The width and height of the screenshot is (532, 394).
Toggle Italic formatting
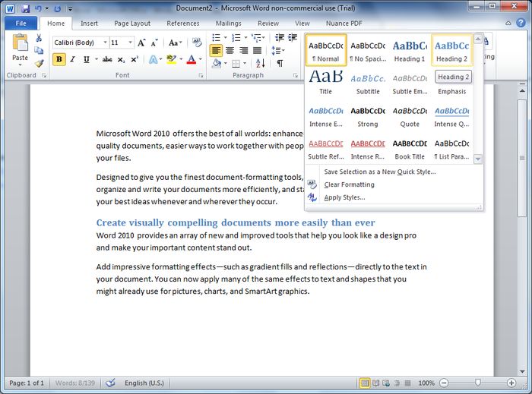click(72, 59)
